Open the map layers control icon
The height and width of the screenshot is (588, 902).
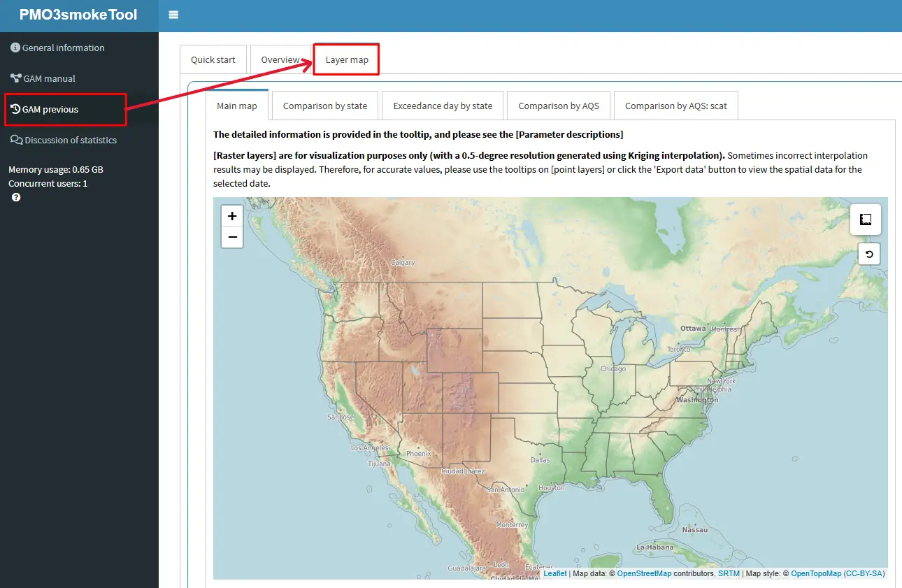866,220
